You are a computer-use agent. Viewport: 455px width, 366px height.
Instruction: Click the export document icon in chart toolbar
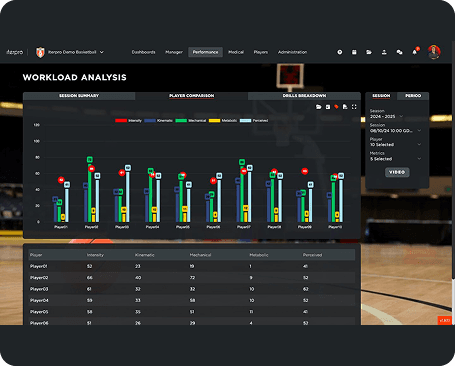pos(345,107)
